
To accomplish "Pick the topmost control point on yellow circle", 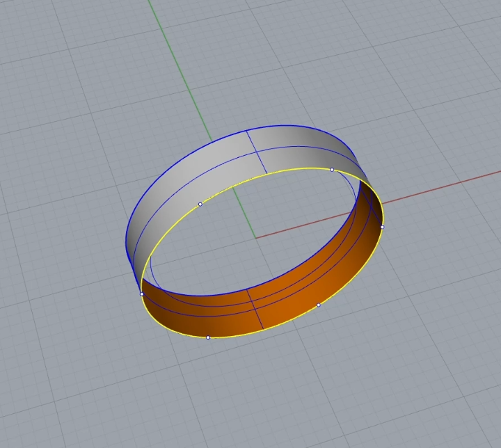I will (x=332, y=170).
